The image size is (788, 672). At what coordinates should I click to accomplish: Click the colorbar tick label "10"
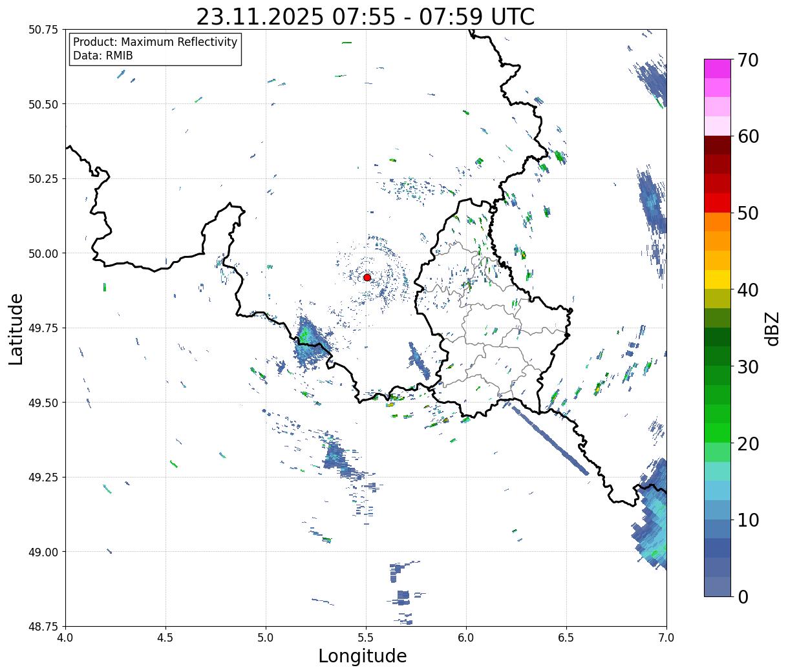point(748,520)
